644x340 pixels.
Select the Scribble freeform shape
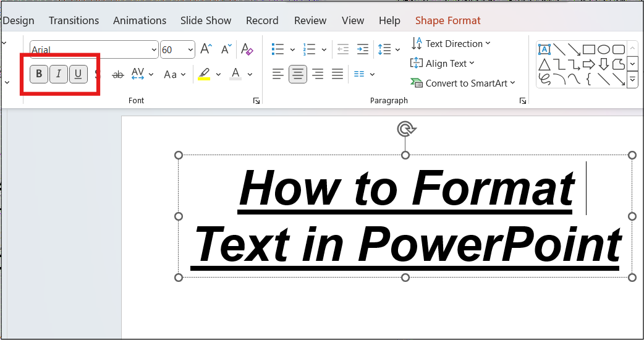[x=544, y=79]
